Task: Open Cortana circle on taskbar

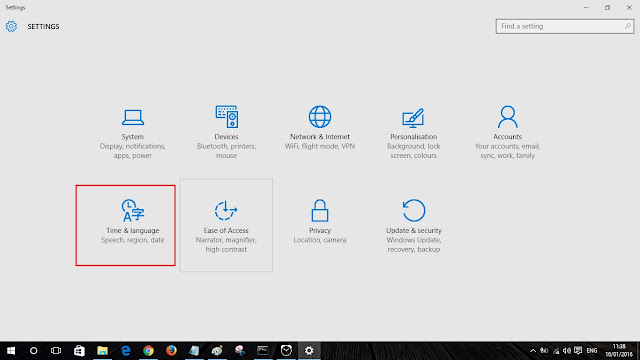Action: tap(33, 351)
